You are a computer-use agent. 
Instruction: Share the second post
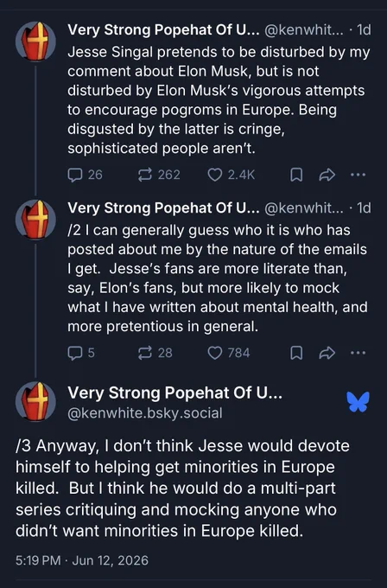[x=327, y=353]
